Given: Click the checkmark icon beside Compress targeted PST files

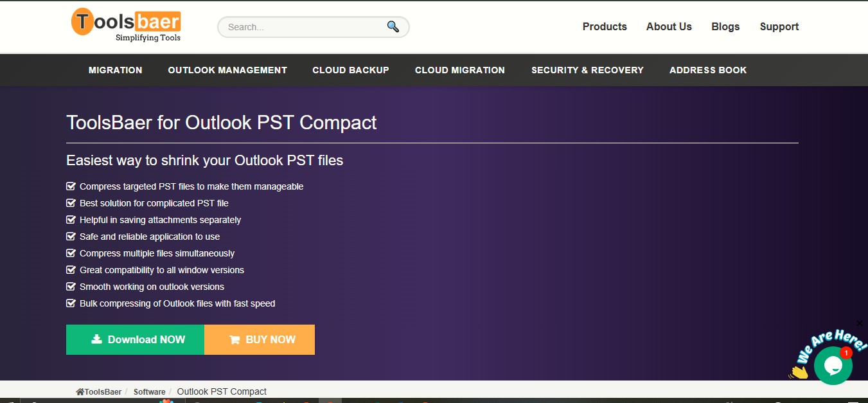Looking at the screenshot, I should (71, 186).
